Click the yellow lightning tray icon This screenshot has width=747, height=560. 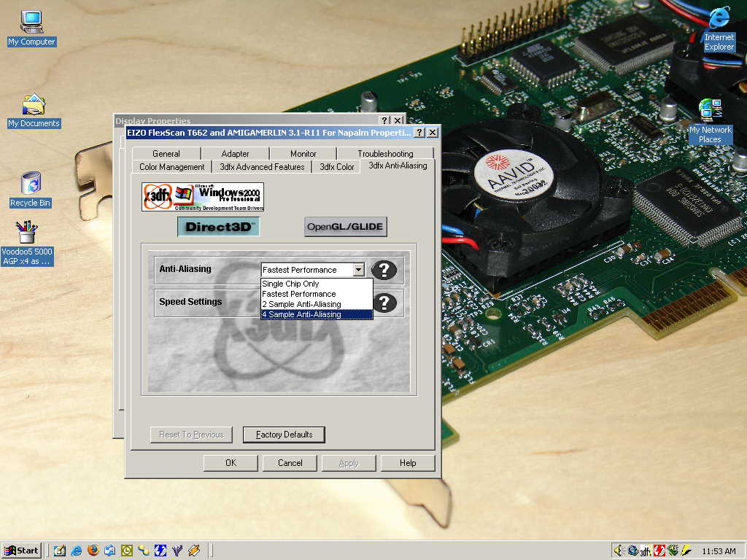(x=686, y=551)
